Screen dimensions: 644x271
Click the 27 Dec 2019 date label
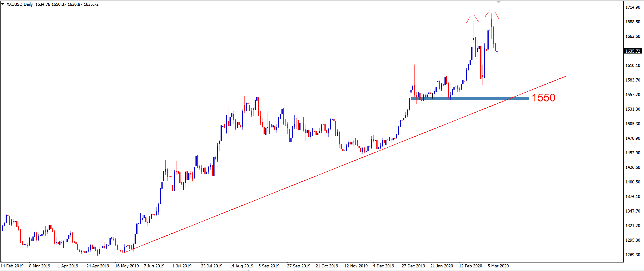pos(413,266)
